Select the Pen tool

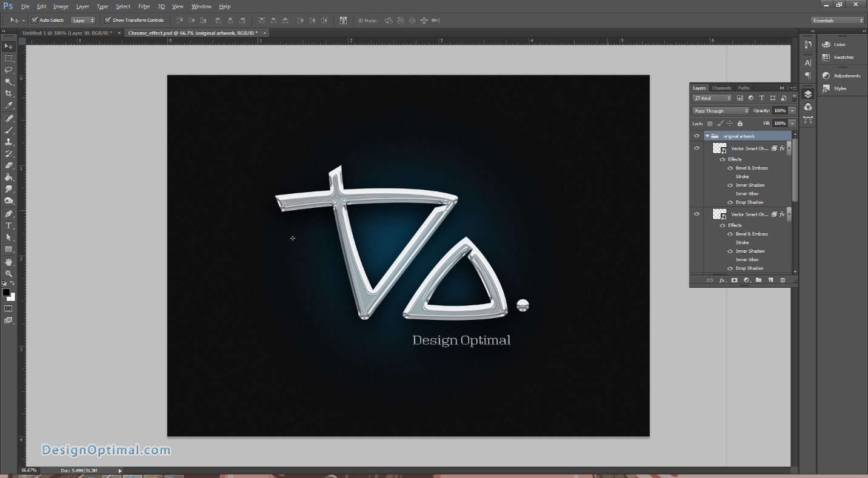pyautogui.click(x=8, y=214)
